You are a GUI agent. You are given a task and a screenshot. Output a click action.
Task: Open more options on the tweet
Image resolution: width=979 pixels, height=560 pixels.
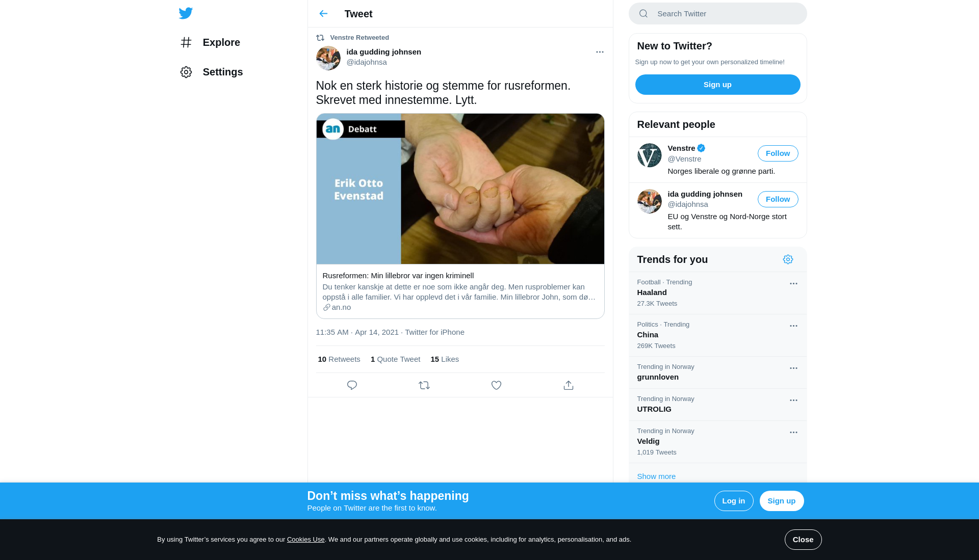click(x=600, y=52)
